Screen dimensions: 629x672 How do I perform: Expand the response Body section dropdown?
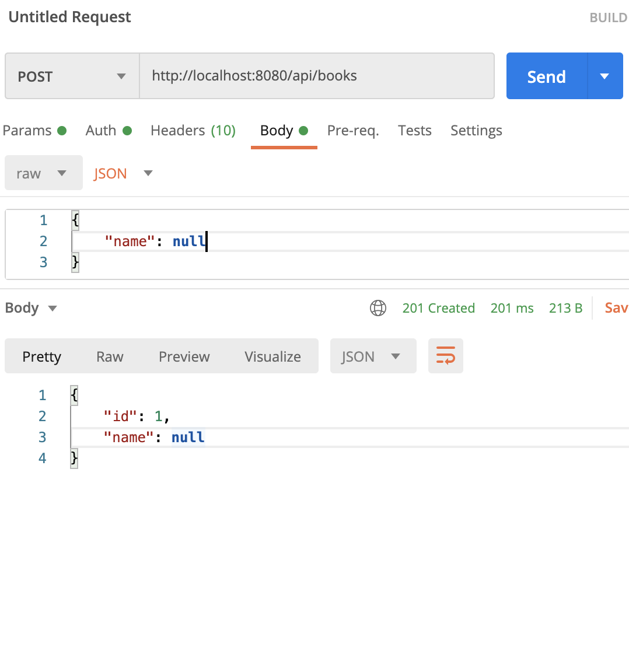pyautogui.click(x=31, y=308)
